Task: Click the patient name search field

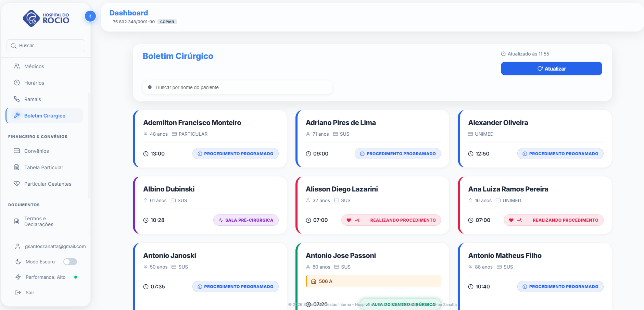Action: point(238,87)
